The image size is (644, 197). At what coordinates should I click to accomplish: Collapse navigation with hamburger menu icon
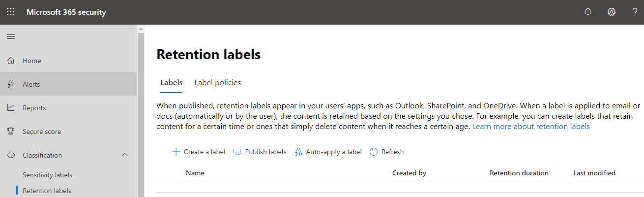coord(10,37)
